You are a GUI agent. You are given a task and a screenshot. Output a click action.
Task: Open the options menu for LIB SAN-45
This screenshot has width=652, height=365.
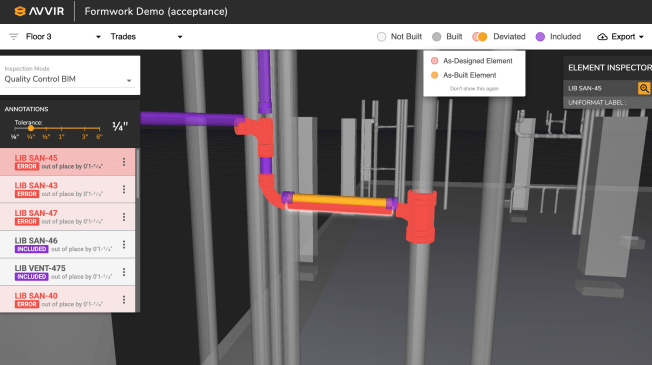click(124, 162)
